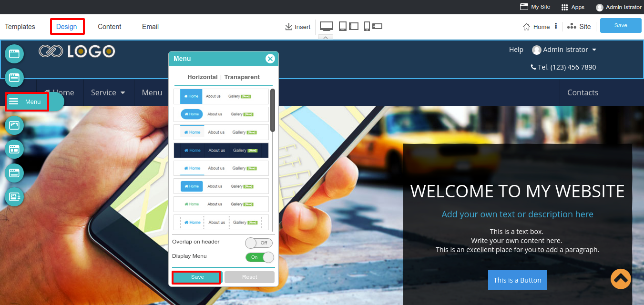Switch to desktop monitor preview

(327, 26)
